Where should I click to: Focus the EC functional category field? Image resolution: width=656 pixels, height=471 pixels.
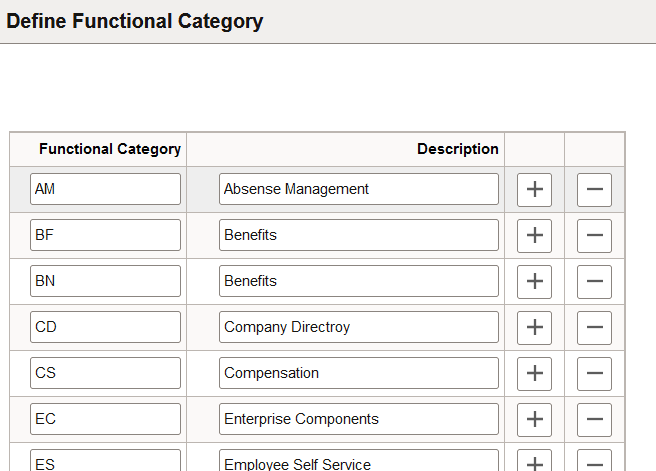point(105,419)
